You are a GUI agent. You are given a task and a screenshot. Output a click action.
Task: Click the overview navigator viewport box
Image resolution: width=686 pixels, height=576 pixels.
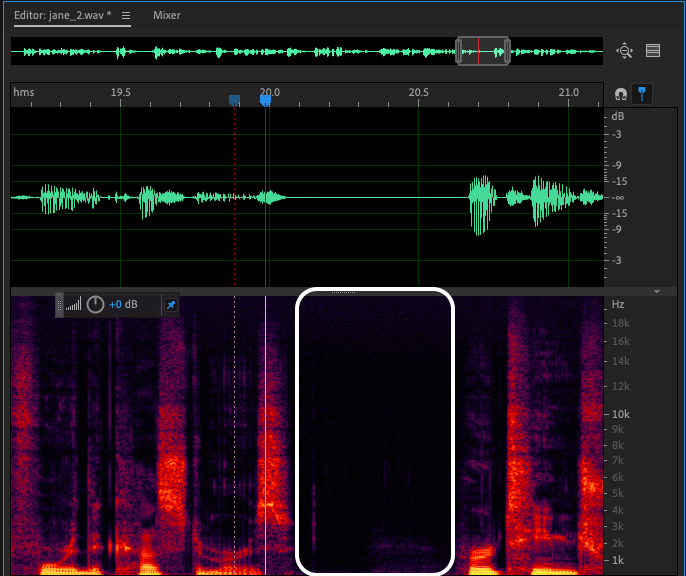pos(483,51)
